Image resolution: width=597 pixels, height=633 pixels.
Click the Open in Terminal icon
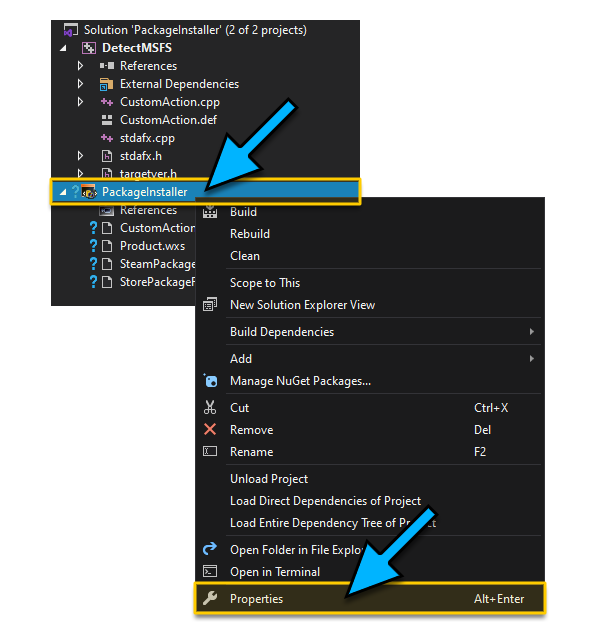[210, 571]
